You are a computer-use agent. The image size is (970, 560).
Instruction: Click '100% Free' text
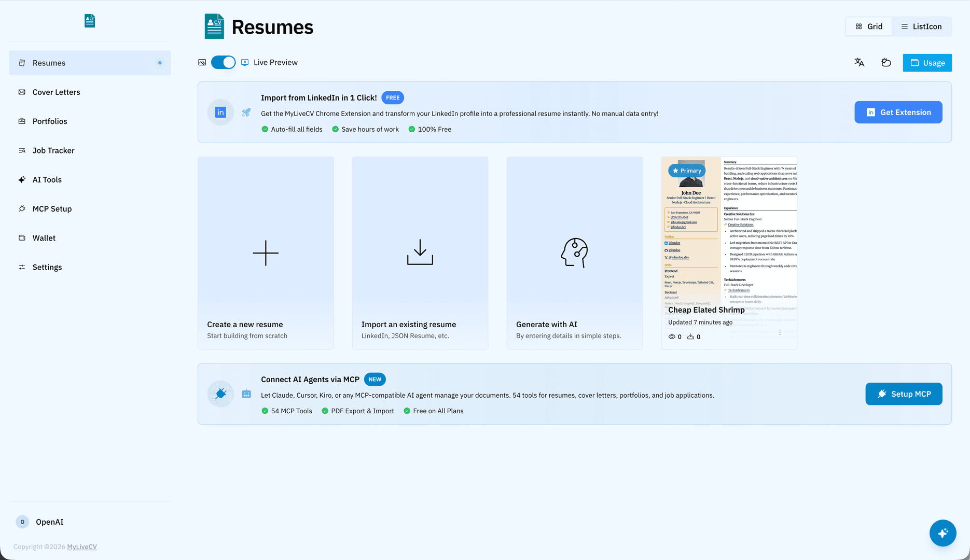pyautogui.click(x=435, y=129)
